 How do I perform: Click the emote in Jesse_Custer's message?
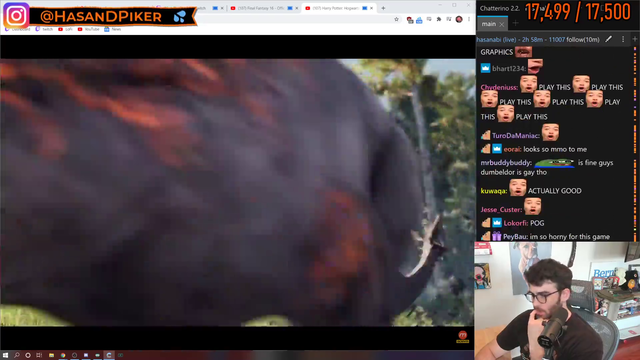533,207
